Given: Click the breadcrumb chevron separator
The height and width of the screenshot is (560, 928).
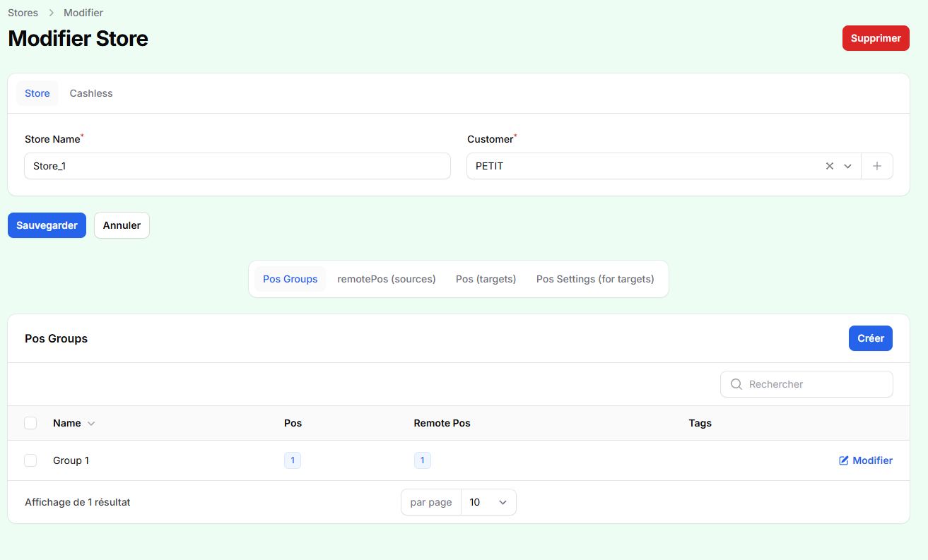Looking at the screenshot, I should click(51, 13).
